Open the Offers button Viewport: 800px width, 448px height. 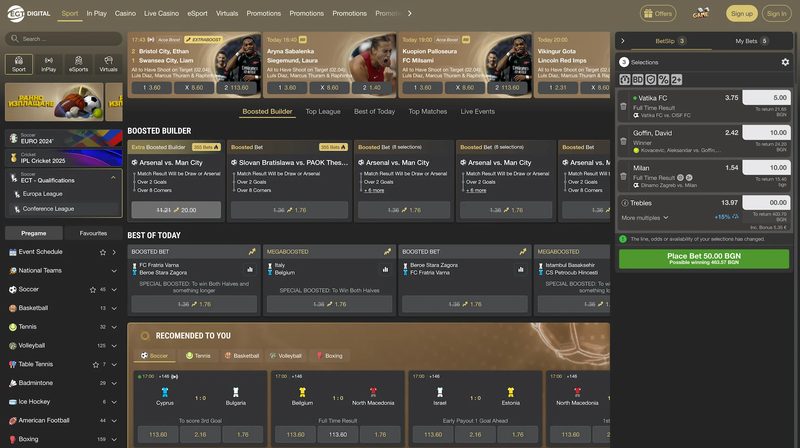tap(658, 14)
